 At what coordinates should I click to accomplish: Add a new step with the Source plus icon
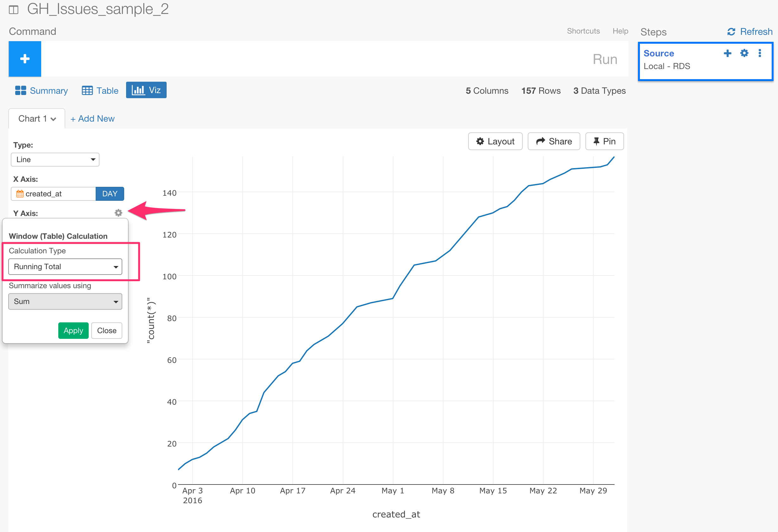tap(727, 53)
